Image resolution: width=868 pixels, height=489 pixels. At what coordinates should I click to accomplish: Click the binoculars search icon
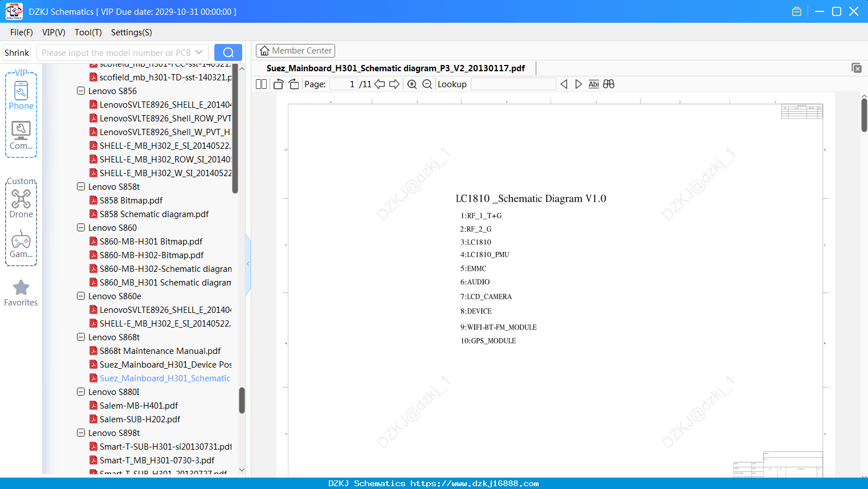(609, 84)
